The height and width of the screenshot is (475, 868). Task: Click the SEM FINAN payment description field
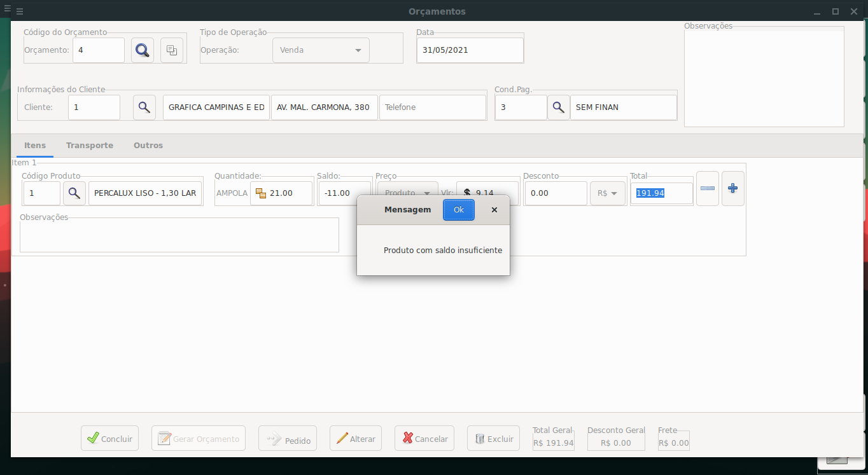[624, 107]
